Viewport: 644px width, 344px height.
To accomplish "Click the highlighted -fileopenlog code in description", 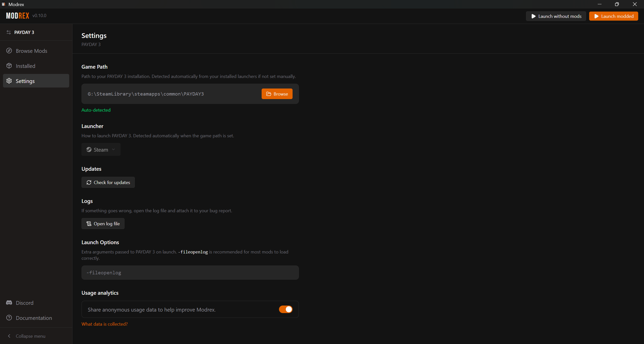I will click(x=193, y=252).
